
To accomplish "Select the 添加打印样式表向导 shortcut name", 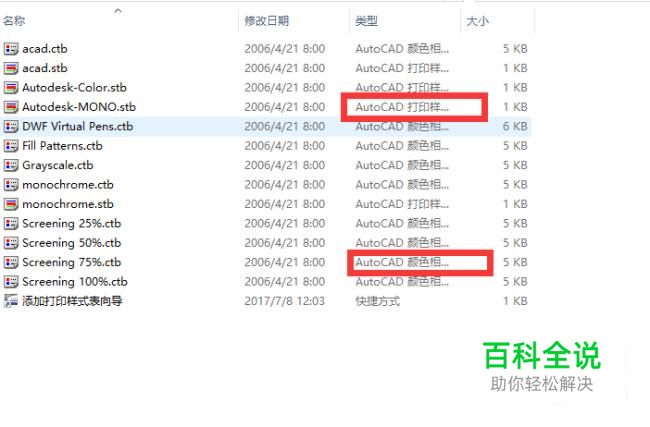I will pos(72,301).
